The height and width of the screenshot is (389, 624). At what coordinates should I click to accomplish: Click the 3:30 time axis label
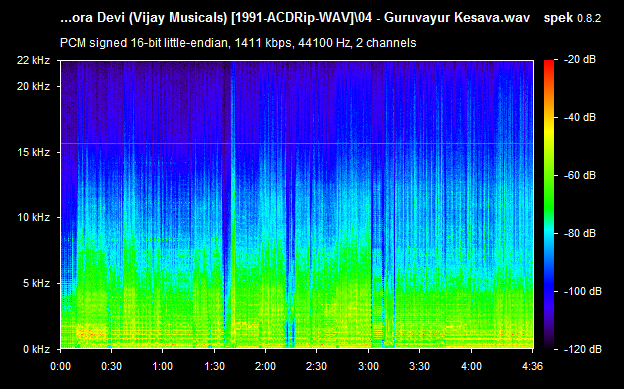[x=419, y=366]
